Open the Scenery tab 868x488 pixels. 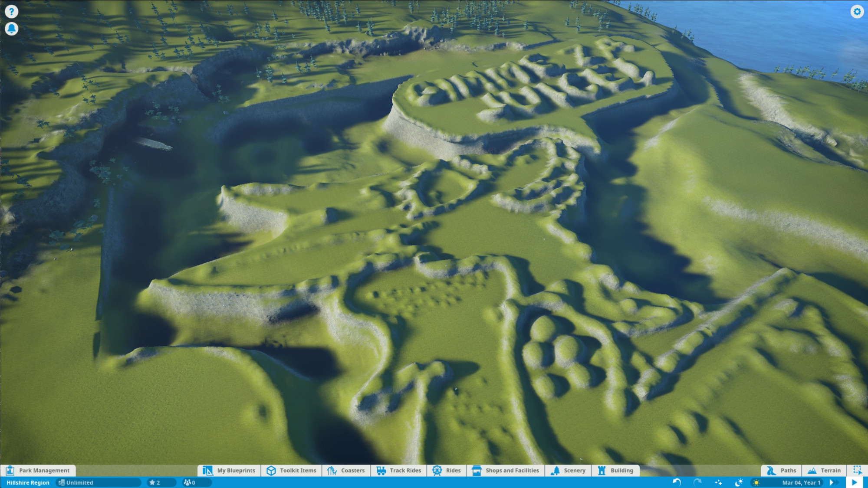(568, 471)
